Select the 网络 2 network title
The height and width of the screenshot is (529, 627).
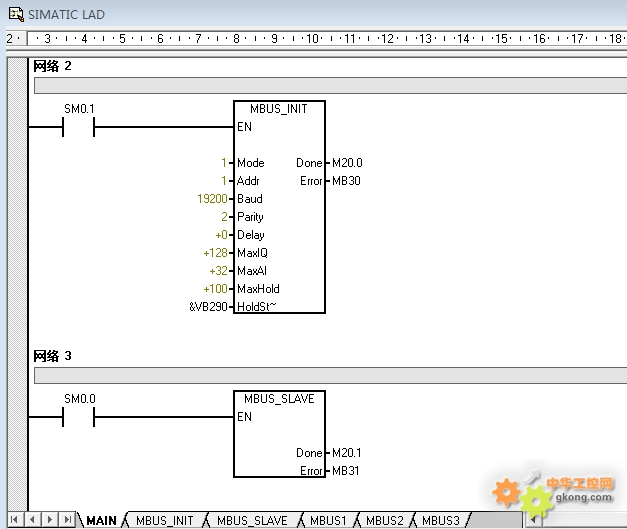52,66
